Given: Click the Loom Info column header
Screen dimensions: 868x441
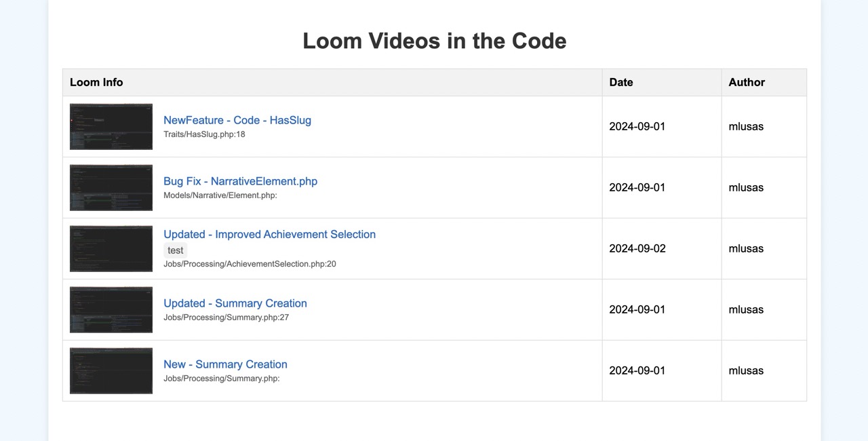Looking at the screenshot, I should [x=96, y=82].
